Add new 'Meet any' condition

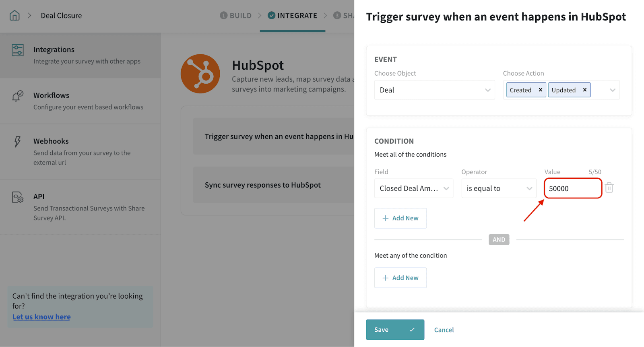(x=400, y=278)
